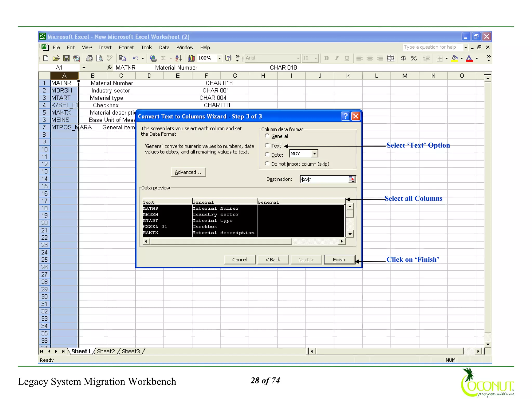This screenshot has height=399, width=532.
Task: Select the Text column format radio
Action: click(267, 145)
